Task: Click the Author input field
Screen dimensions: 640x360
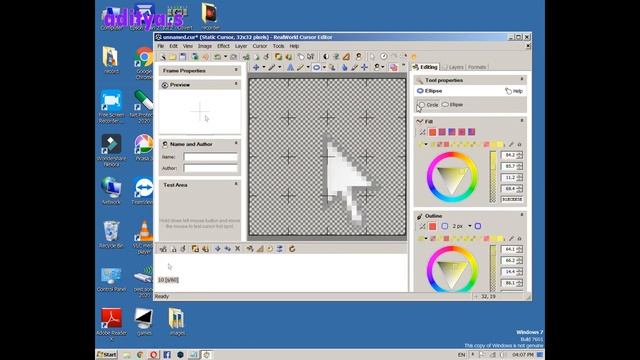Action: [x=211, y=168]
